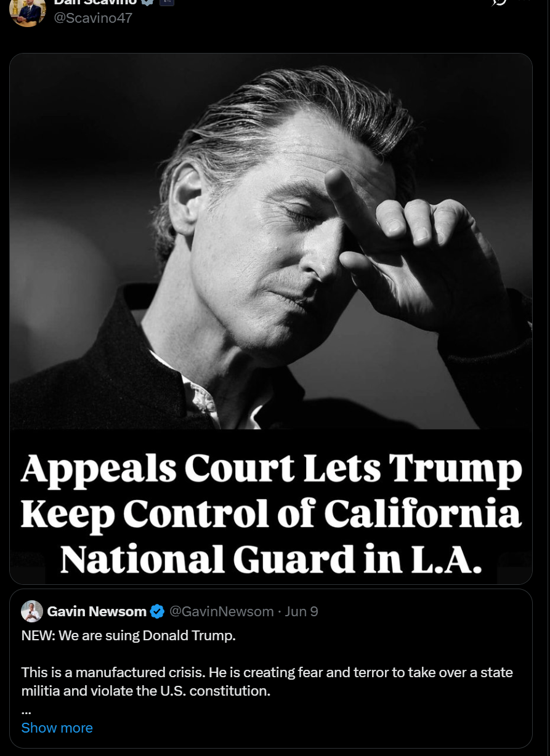The image size is (550, 756).
Task: Click the verified badge beside Dan Scavino
Action: pos(148,3)
